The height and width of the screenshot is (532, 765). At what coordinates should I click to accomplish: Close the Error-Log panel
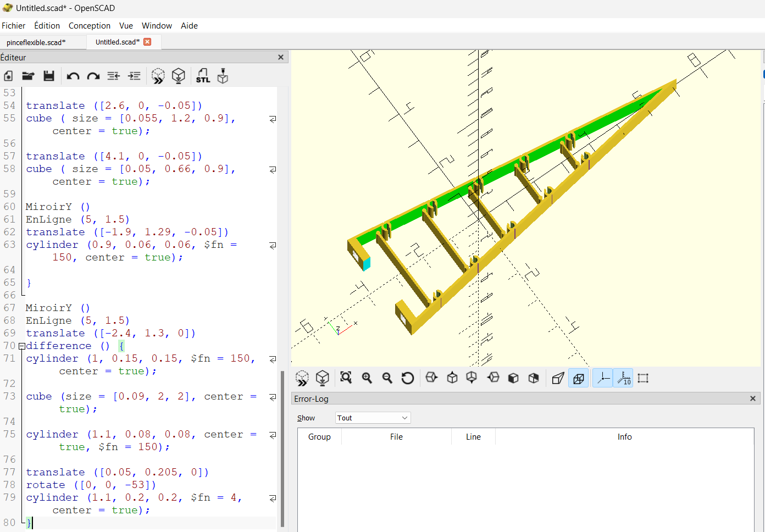click(753, 398)
